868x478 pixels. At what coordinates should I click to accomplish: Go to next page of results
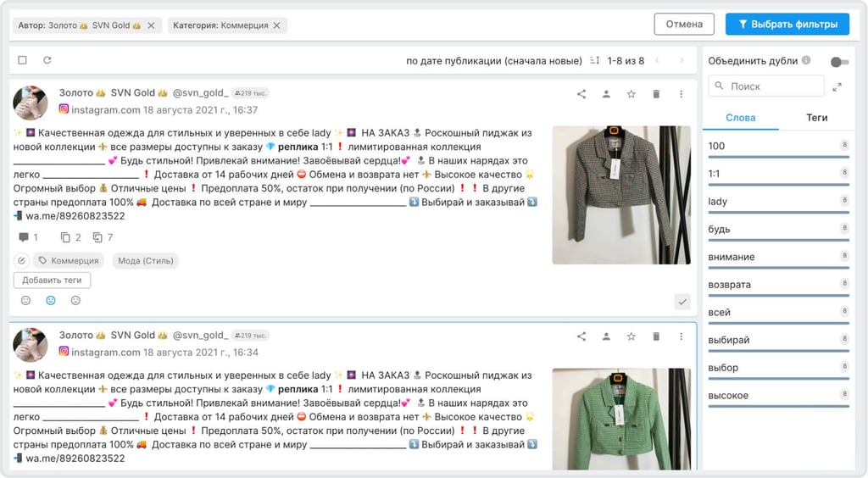click(x=682, y=60)
